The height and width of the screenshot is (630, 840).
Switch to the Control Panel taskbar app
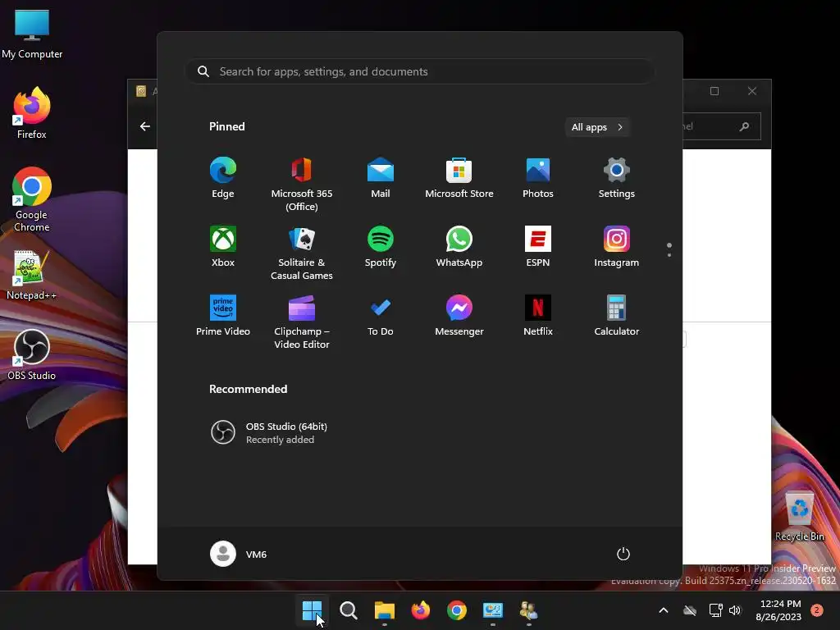click(x=493, y=610)
